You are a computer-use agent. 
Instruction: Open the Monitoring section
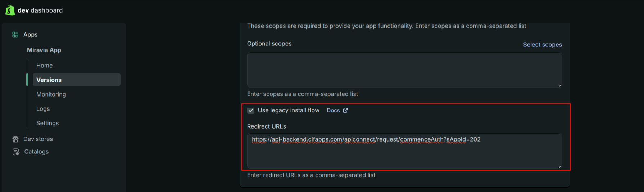[x=51, y=94]
